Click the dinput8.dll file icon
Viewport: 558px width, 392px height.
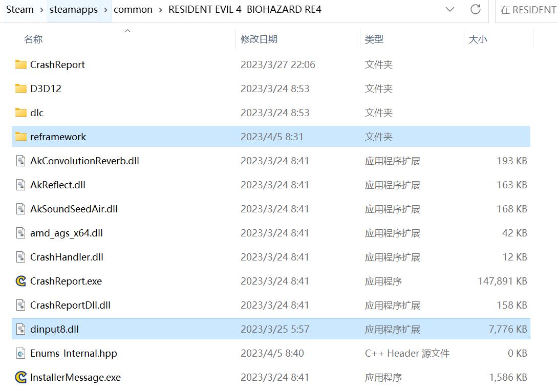pyautogui.click(x=20, y=329)
